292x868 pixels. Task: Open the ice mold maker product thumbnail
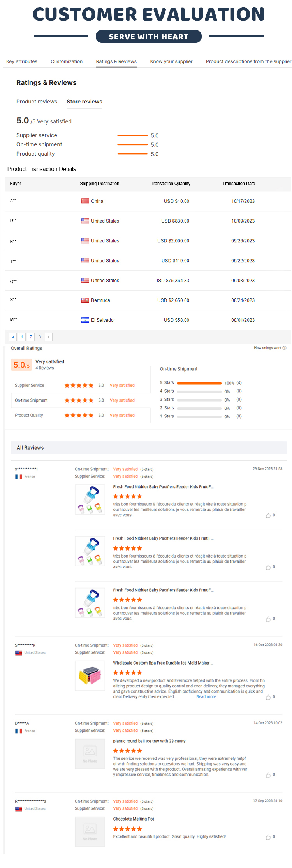coord(90,675)
